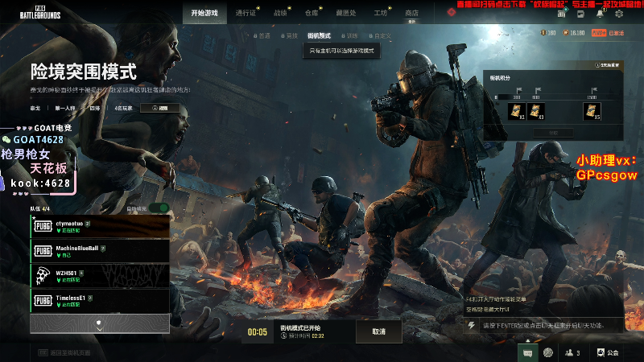Select the 街机模式 sub-tab
Viewport: 644px width, 362px height.
click(319, 35)
